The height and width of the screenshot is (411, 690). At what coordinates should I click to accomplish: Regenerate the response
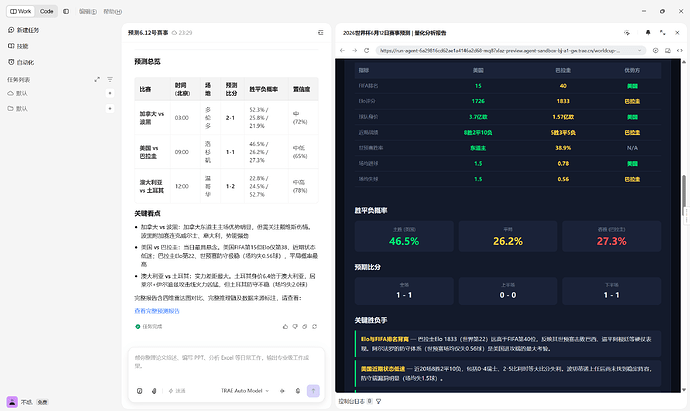314,327
